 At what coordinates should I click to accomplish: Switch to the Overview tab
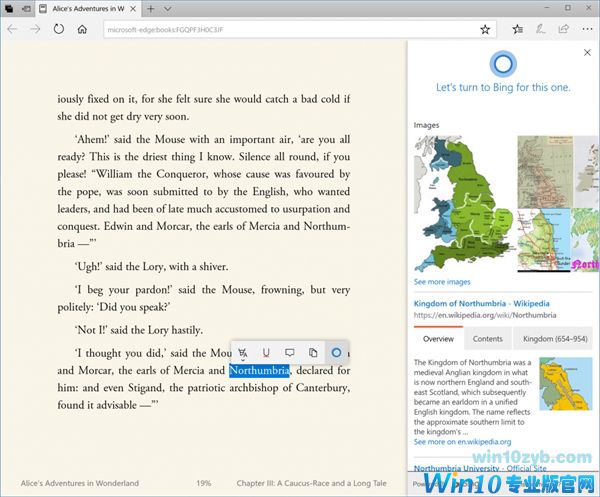[438, 339]
